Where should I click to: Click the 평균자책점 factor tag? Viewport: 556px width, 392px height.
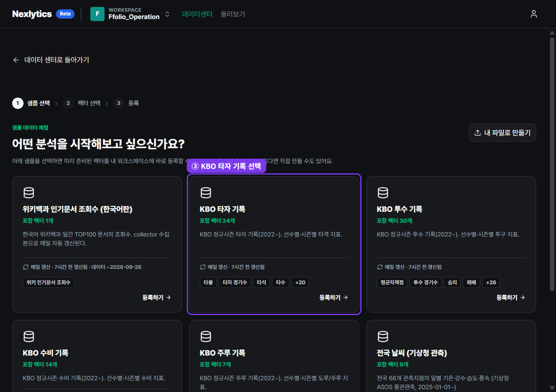point(392,282)
